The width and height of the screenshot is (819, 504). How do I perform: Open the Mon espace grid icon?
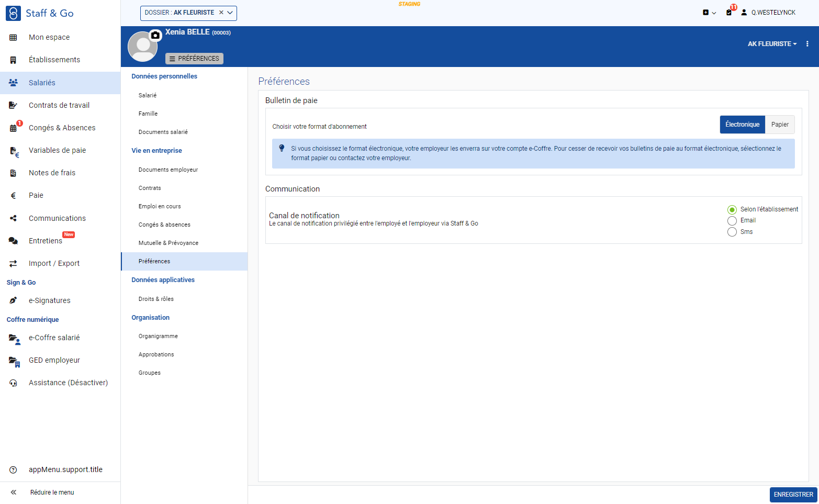pos(13,37)
